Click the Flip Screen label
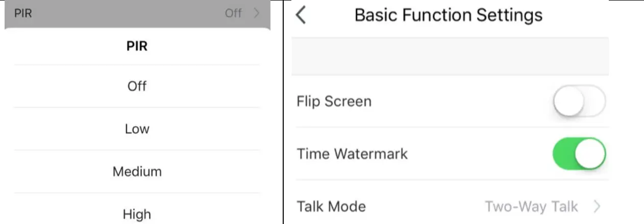Screen dimensions: 644x224 click(334, 101)
